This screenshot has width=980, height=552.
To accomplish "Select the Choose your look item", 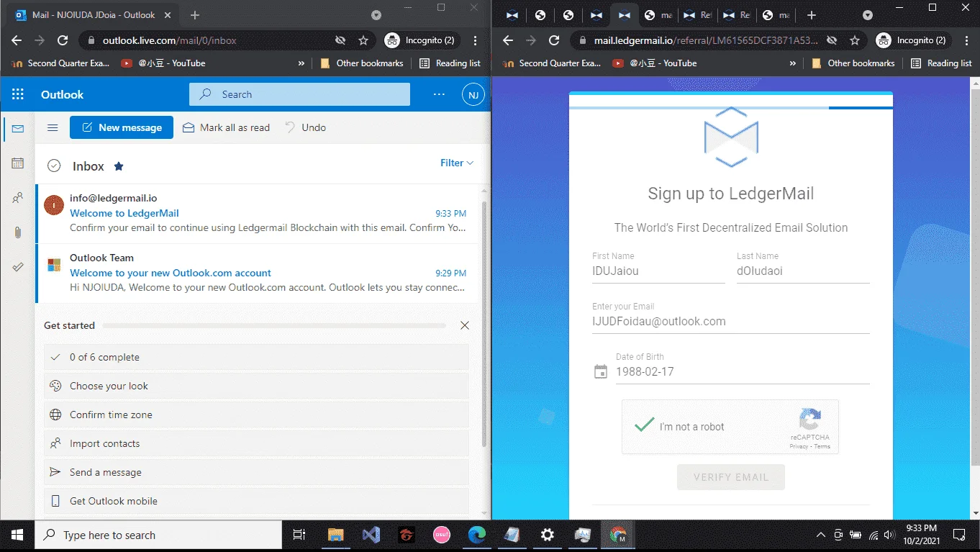I will (256, 386).
